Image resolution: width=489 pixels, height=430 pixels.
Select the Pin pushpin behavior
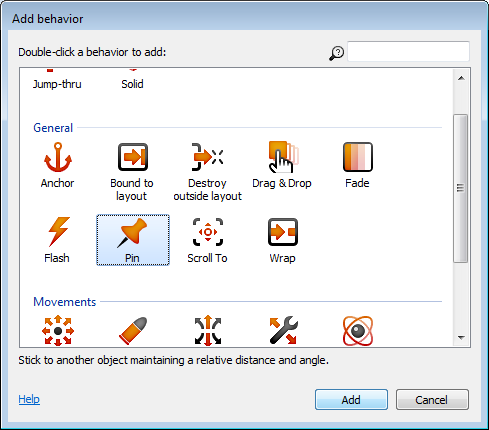(133, 240)
